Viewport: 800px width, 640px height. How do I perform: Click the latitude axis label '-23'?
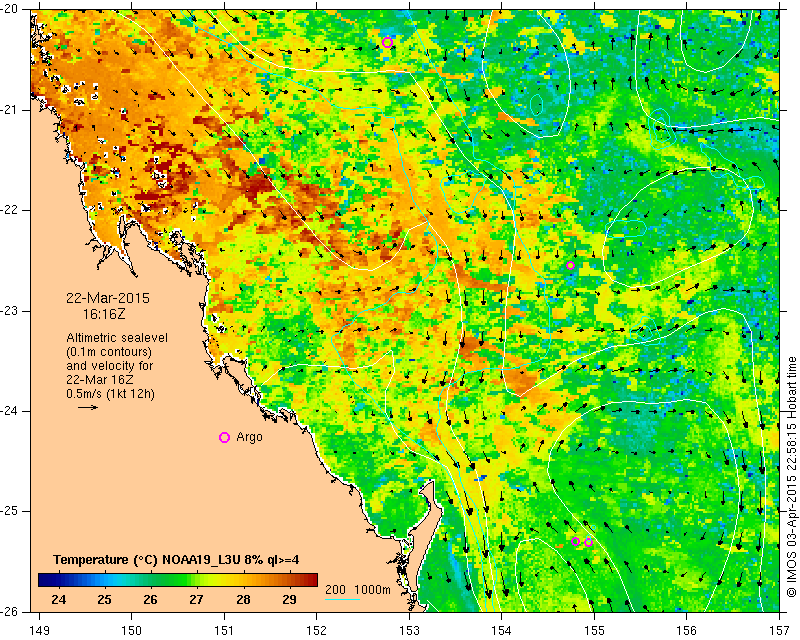9,311
